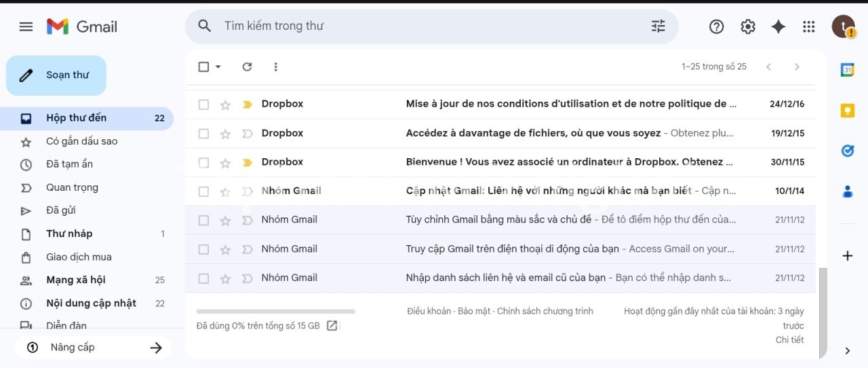
Task: Open the Thư nháp folder
Action: [69, 234]
